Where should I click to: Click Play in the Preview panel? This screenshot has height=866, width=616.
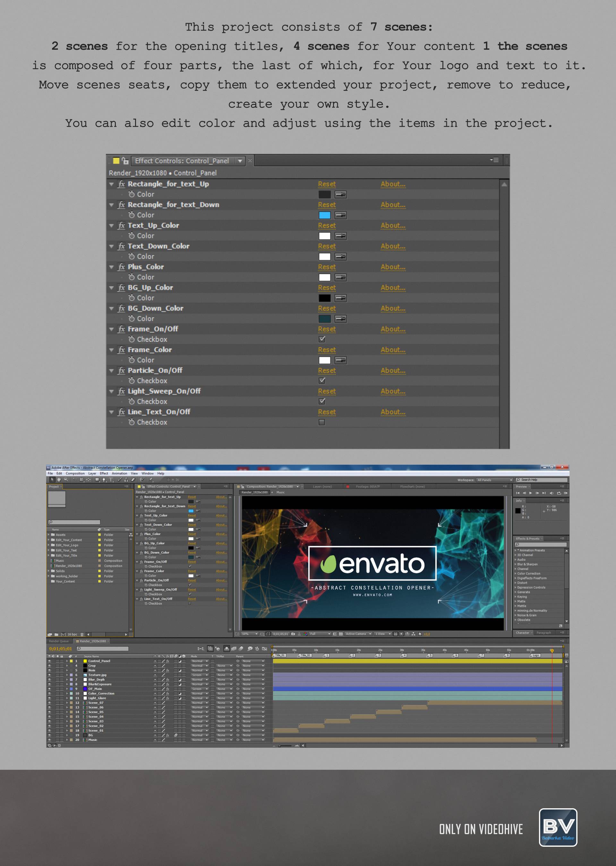[x=530, y=493]
